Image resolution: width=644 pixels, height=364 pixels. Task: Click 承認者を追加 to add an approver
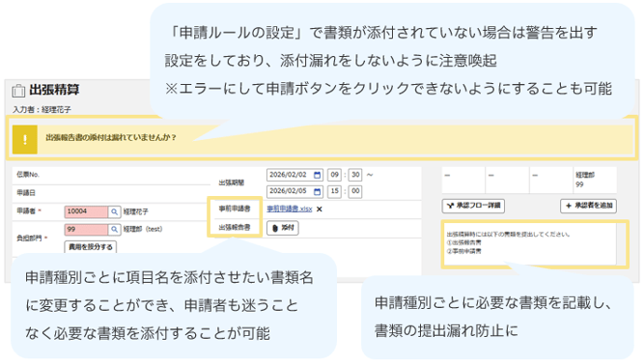tap(589, 206)
